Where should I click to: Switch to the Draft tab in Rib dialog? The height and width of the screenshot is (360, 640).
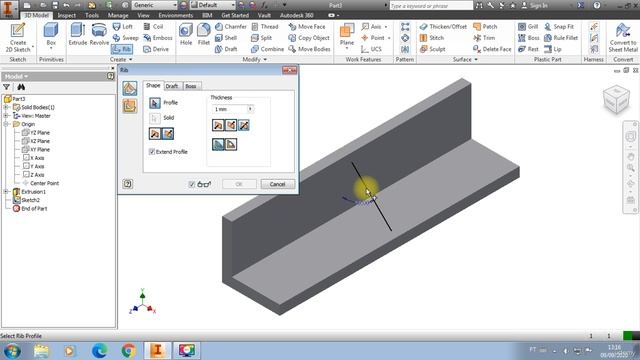pyautogui.click(x=172, y=86)
